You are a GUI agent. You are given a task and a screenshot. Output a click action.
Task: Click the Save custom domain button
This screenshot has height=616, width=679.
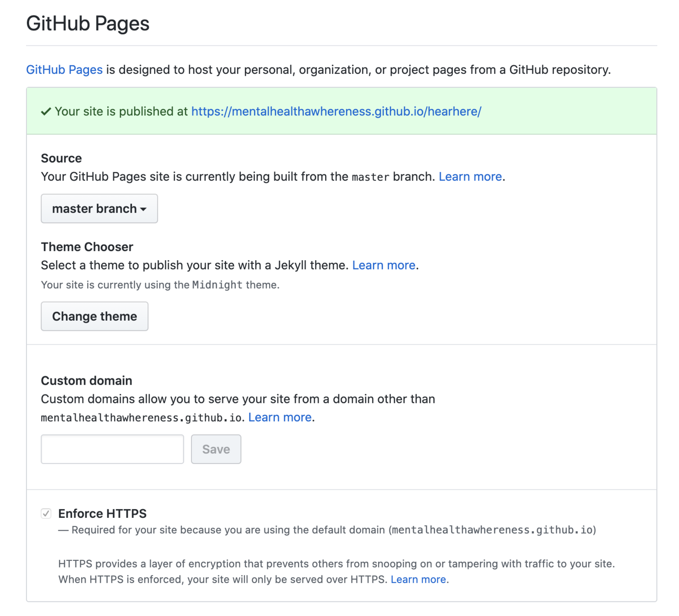pos(216,449)
